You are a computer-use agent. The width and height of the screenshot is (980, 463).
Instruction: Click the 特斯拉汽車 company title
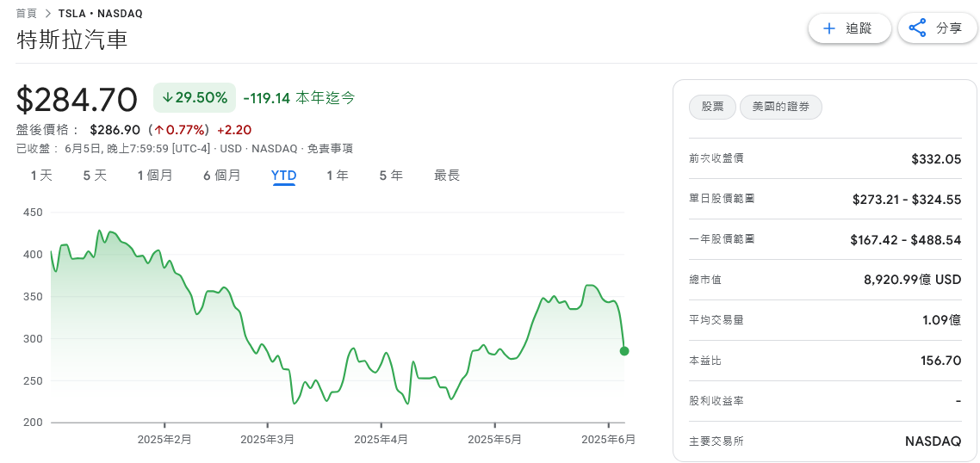pos(71,40)
